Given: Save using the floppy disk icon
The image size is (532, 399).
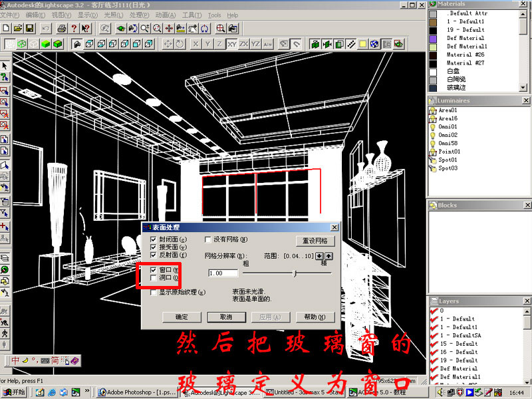Looking at the screenshot, I should [29, 28].
